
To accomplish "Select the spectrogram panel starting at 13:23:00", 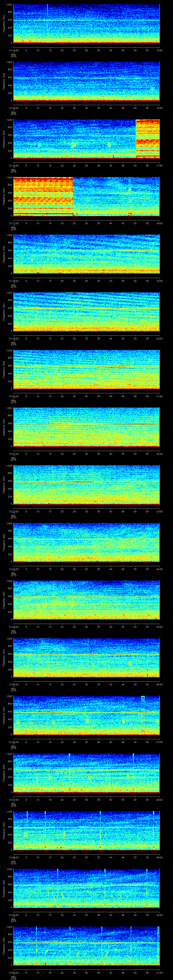I will tap(87, 543).
